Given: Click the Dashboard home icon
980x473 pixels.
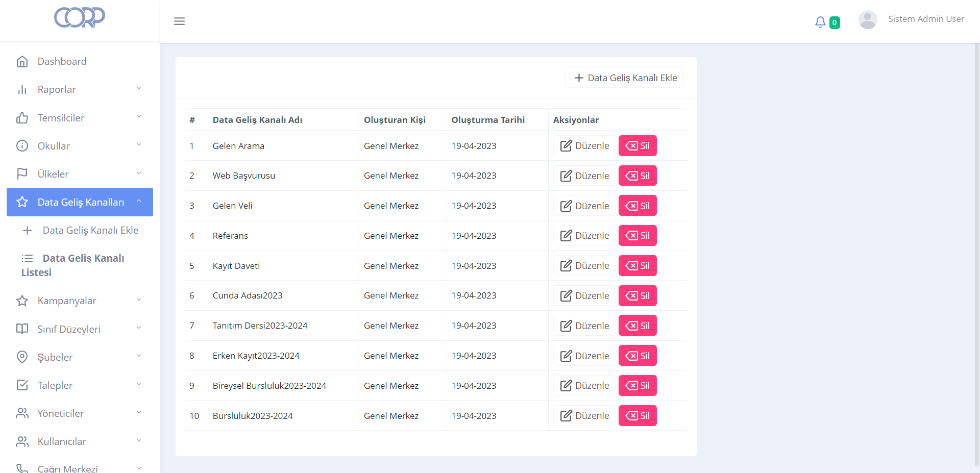Looking at the screenshot, I should pos(22,62).
